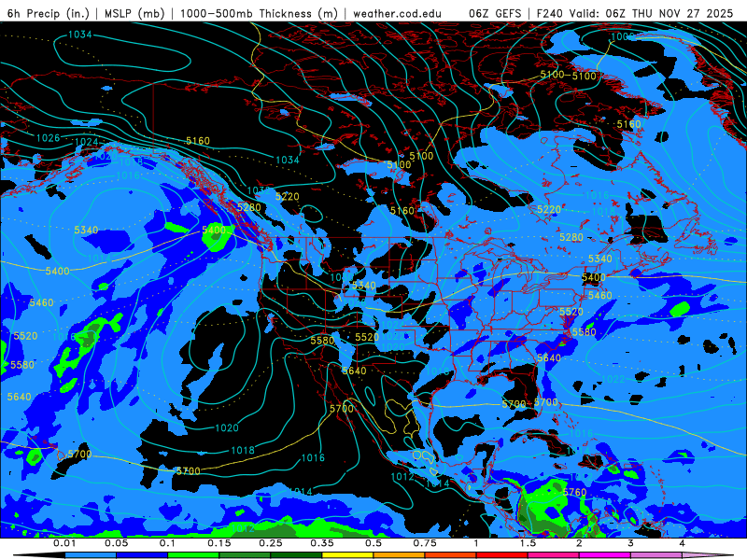Viewport: 747px width, 560px height.
Task: Pick the dark green 0.25 legend swatch
Action: coord(296,555)
